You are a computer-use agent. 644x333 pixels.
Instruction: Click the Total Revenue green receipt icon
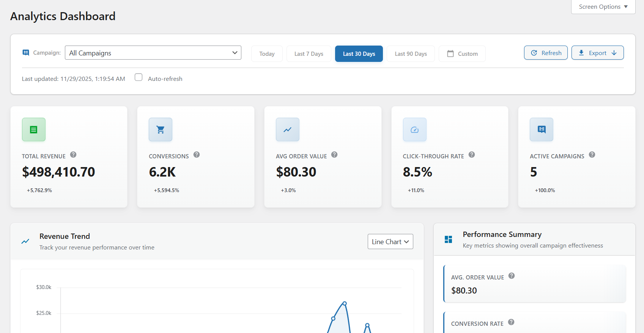click(34, 129)
